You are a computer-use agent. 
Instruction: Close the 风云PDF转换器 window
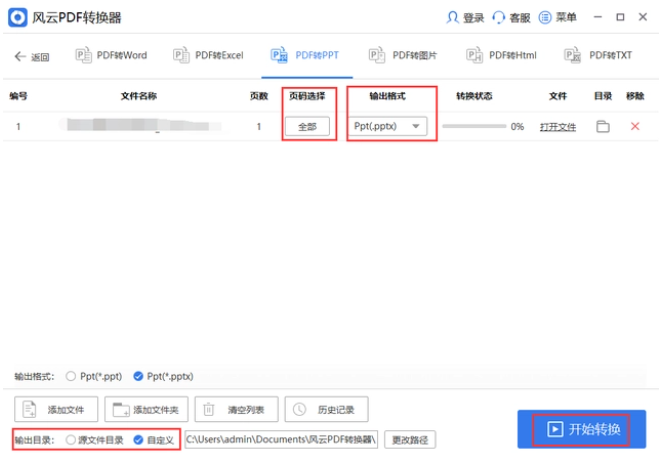(x=643, y=17)
